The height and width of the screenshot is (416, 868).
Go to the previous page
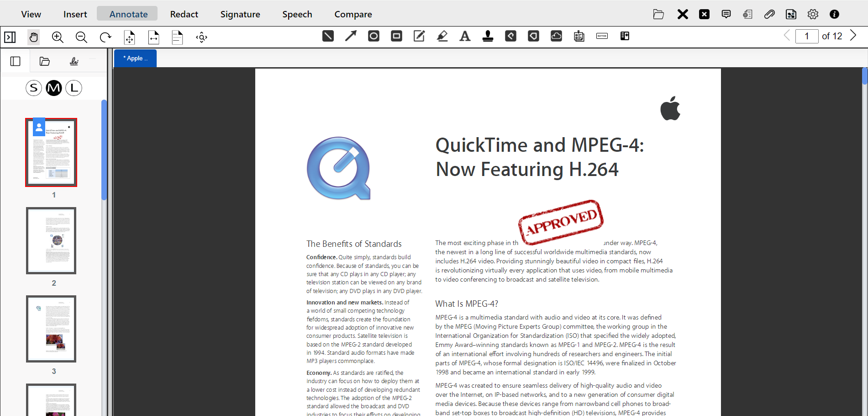coord(787,36)
